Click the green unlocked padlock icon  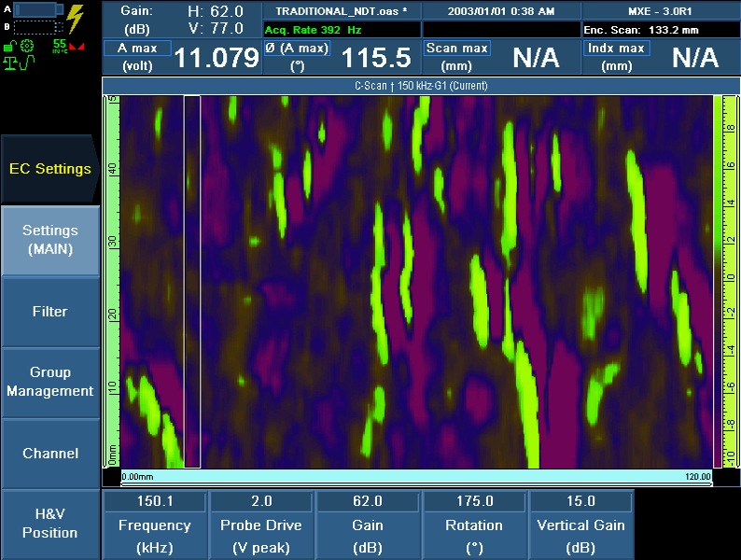point(8,45)
